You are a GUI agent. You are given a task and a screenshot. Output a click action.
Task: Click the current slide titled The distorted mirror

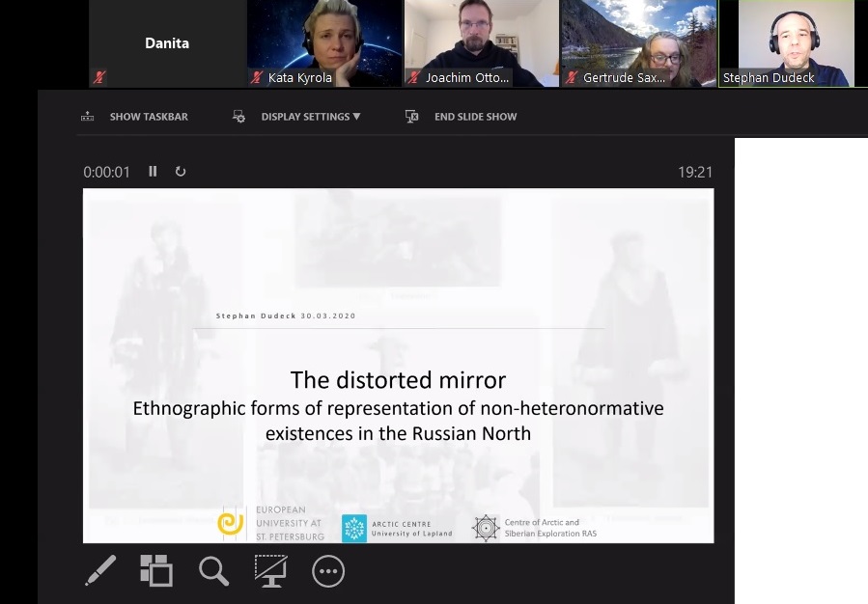[398, 365]
